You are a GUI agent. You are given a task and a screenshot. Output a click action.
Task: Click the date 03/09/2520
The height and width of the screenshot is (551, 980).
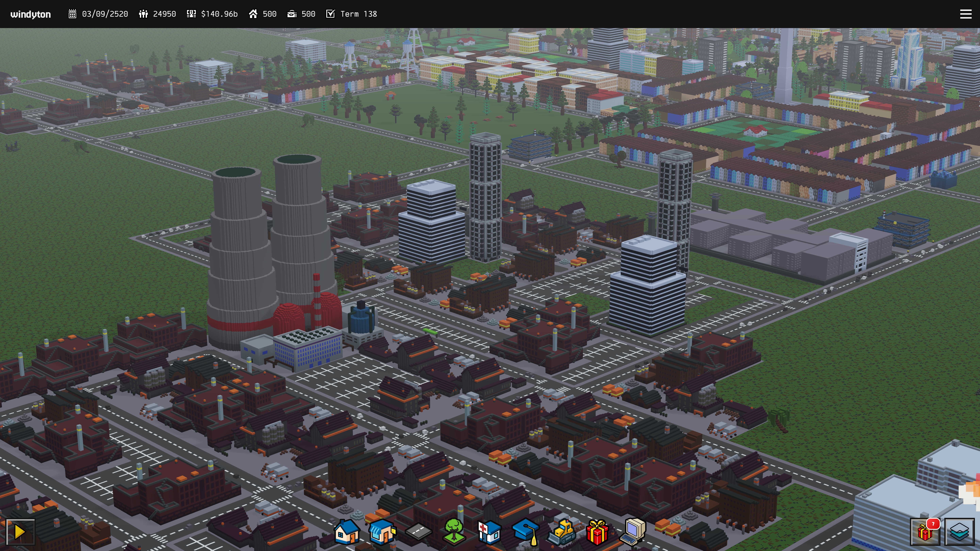(x=105, y=14)
